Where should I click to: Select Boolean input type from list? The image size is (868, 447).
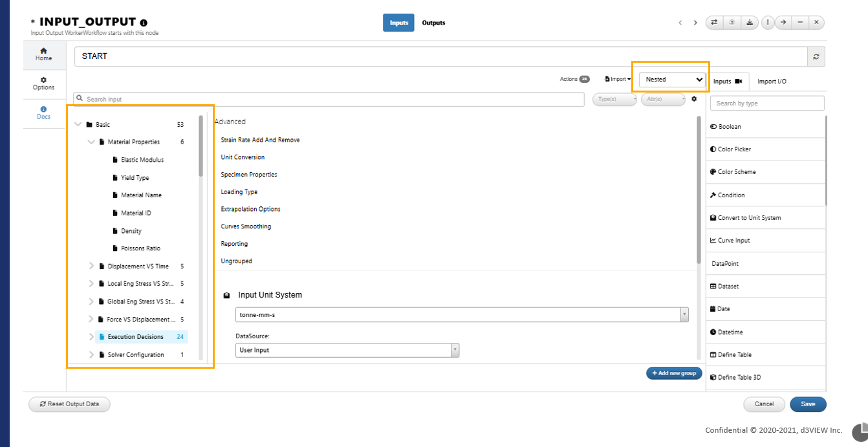pos(765,127)
